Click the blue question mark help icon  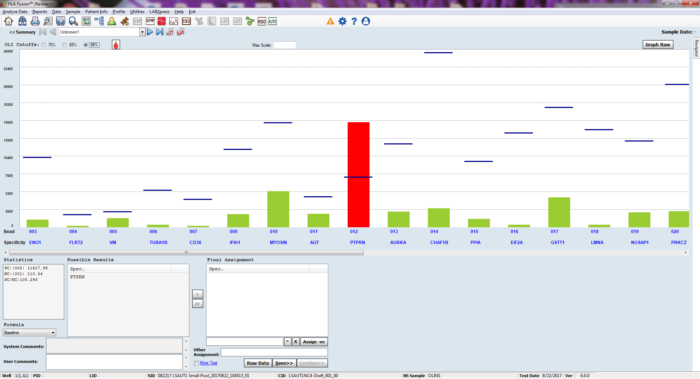pos(354,21)
